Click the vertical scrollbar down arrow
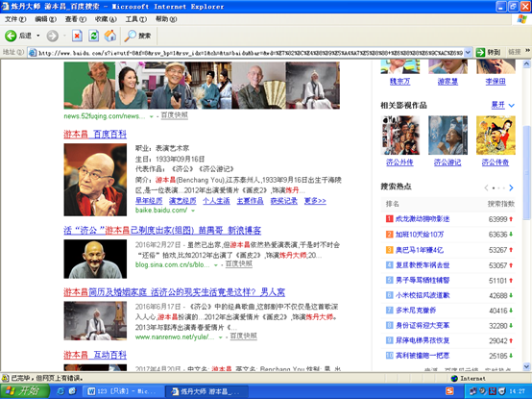Image resolution: width=532 pixels, height=399 pixels. 527,367
